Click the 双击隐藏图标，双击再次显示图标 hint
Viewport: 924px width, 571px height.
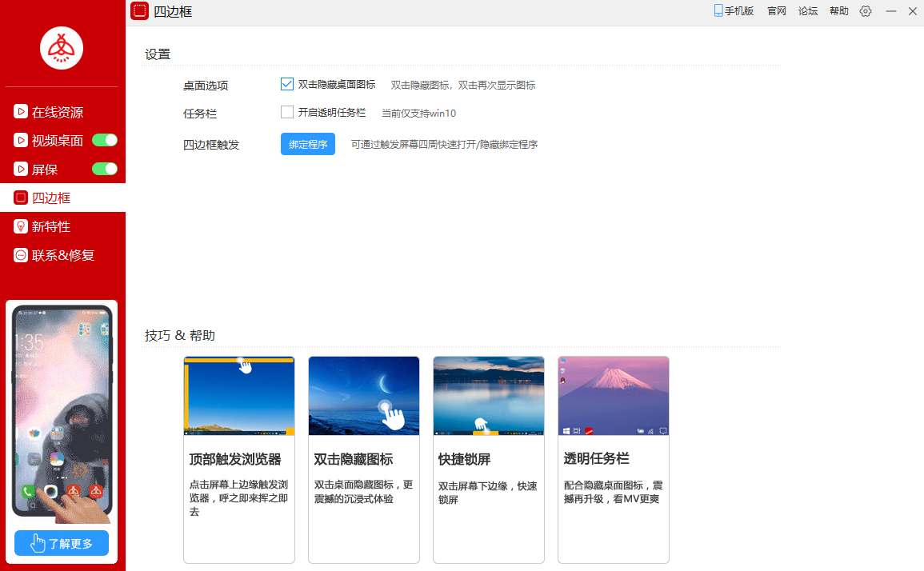[463, 85]
